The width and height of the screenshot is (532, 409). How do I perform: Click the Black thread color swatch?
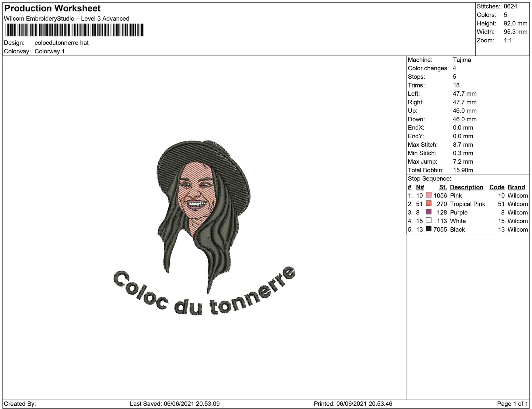point(429,229)
